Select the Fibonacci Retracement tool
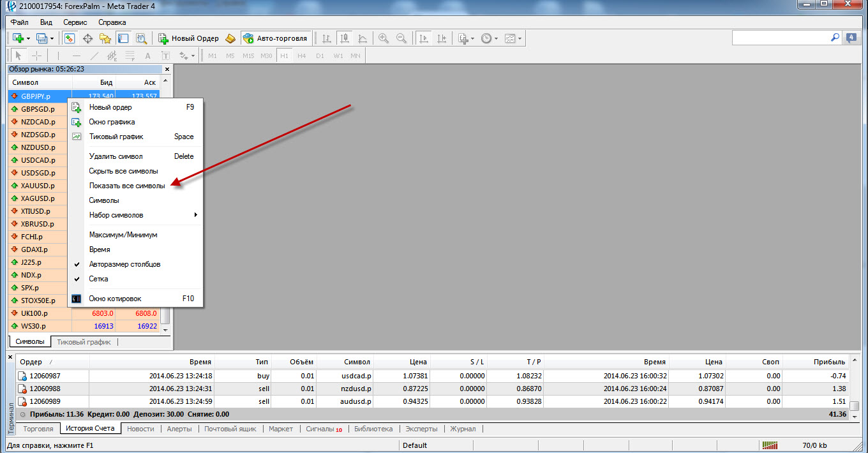 point(130,56)
